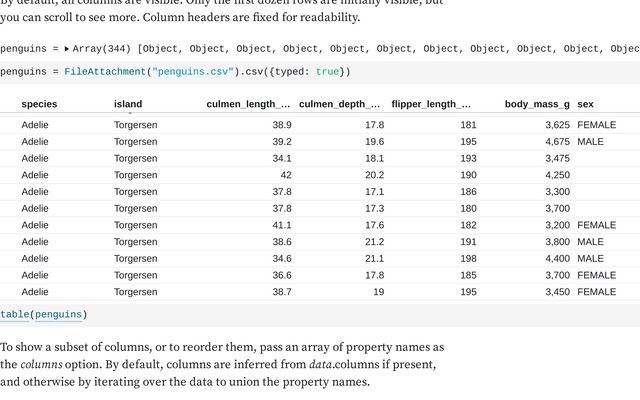Sort table by the species column header
The image size is (640, 400).
click(39, 104)
